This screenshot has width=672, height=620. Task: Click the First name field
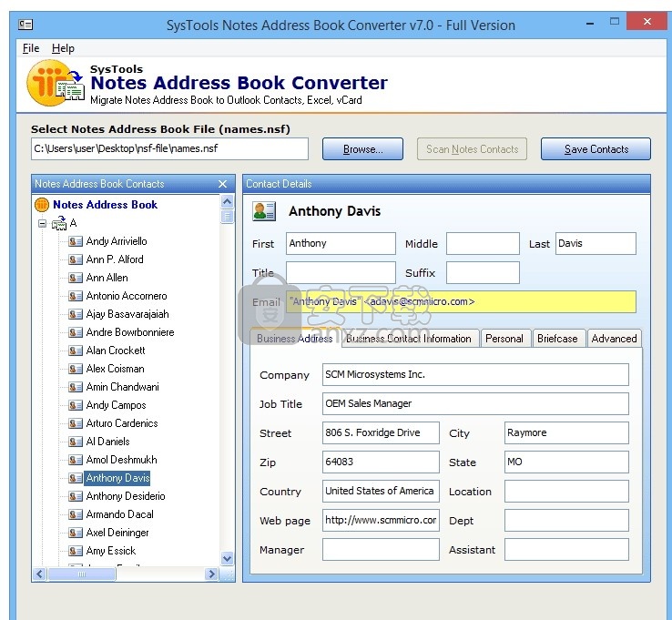pos(341,243)
